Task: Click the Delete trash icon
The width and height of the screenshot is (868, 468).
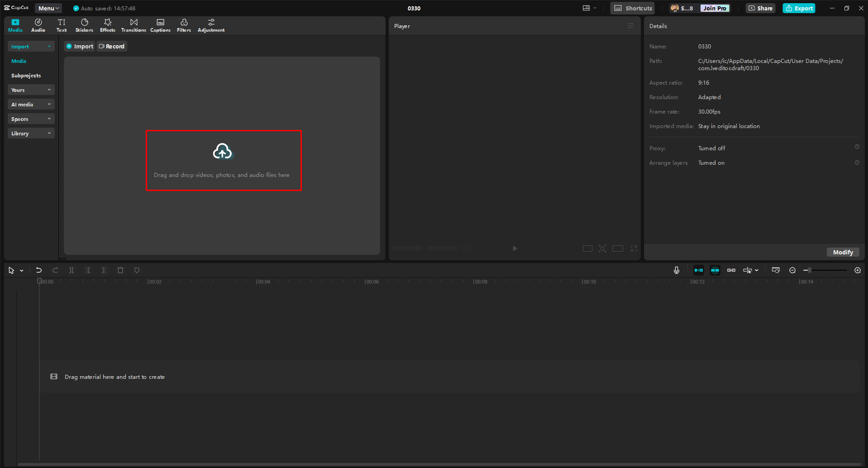Action: (x=120, y=270)
